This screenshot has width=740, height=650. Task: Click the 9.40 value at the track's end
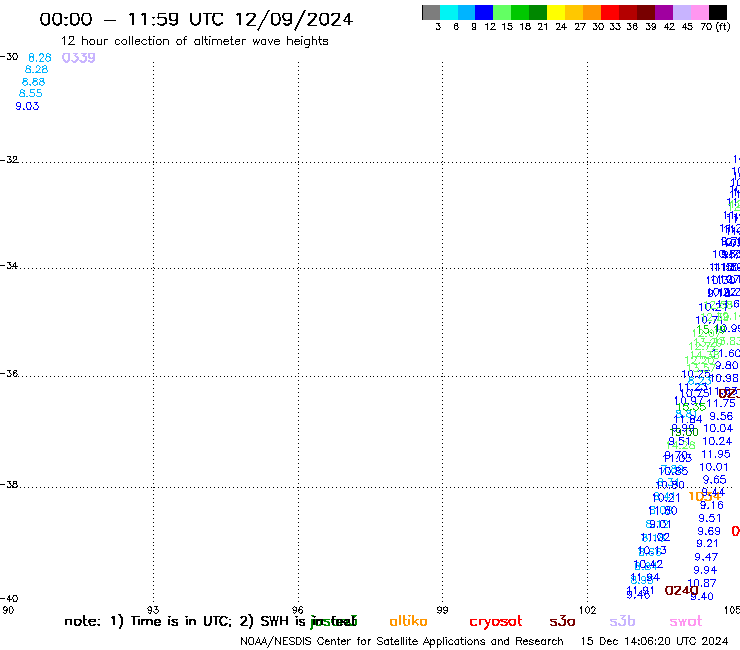[702, 596]
